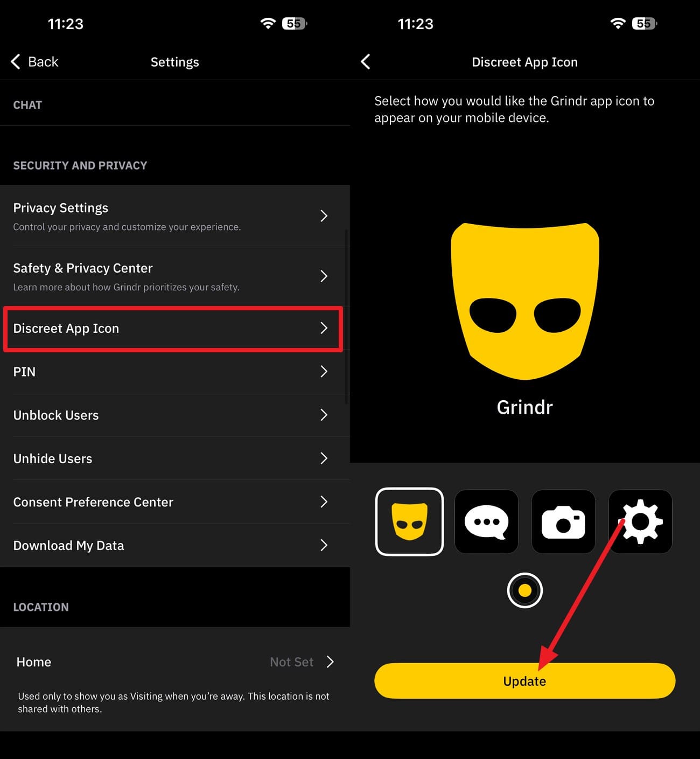This screenshot has height=759, width=700.
Task: Tap battery indicator in left status bar
Action: click(295, 23)
